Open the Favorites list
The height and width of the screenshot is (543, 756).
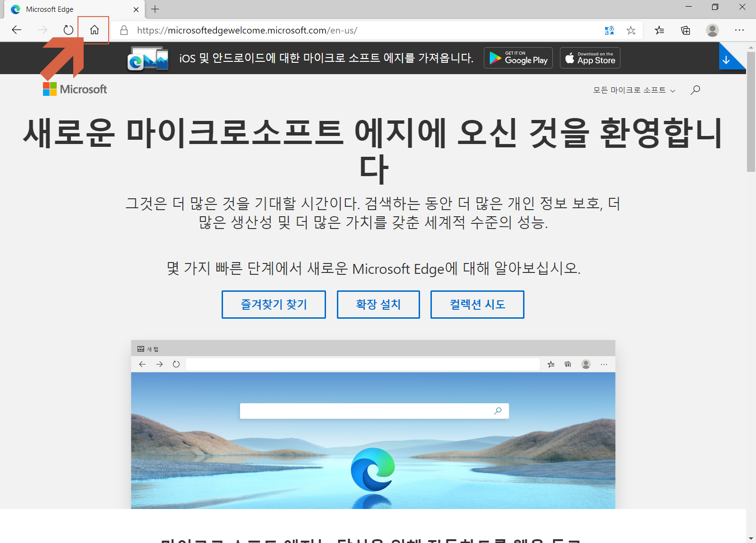[x=660, y=30]
